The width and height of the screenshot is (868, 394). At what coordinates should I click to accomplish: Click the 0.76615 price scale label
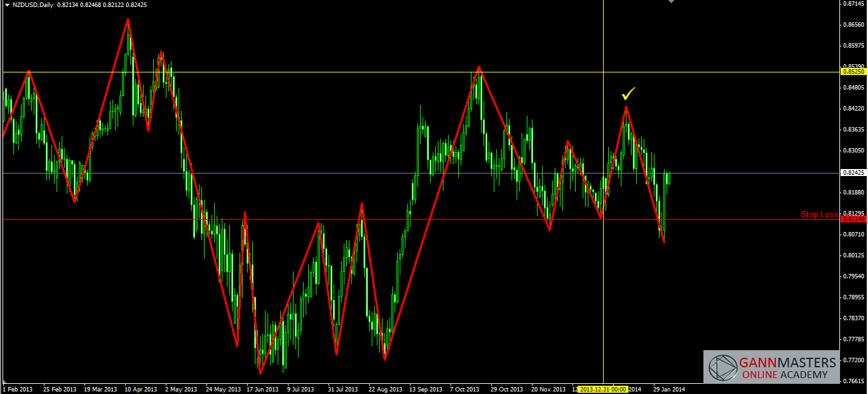853,381
